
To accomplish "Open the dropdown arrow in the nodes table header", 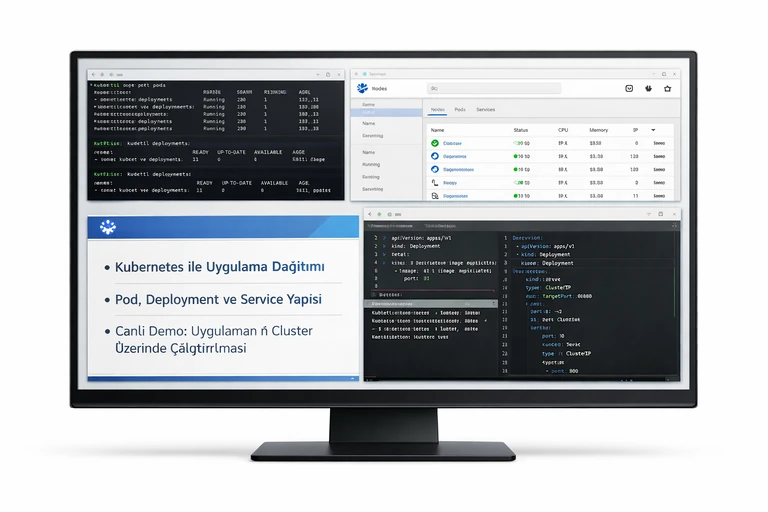I will [x=653, y=130].
